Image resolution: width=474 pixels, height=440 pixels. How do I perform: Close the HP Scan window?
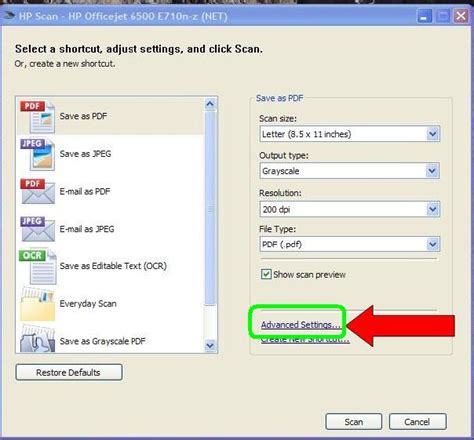point(461,16)
